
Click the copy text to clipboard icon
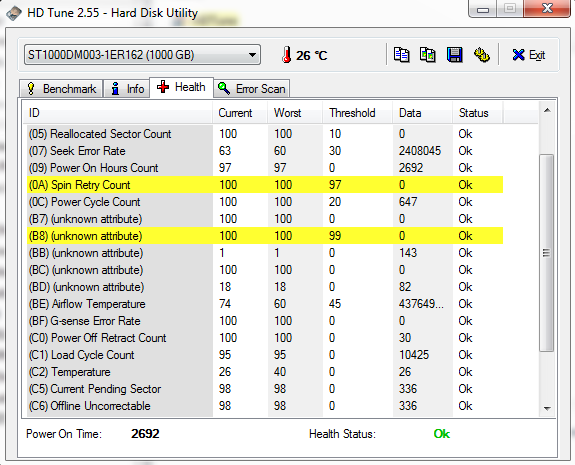point(402,55)
